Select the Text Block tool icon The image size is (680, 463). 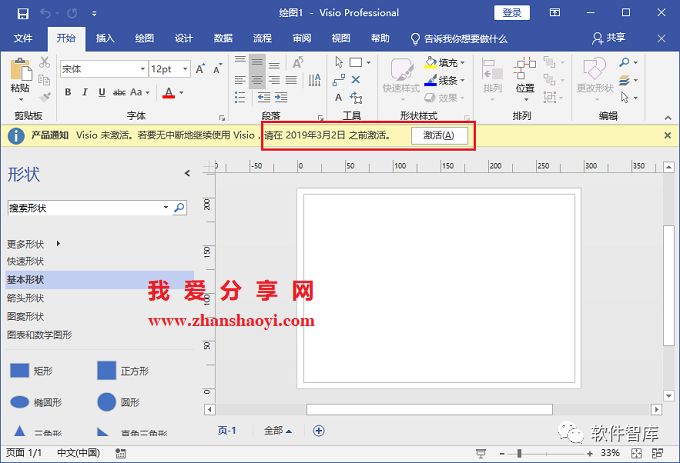click(x=356, y=98)
